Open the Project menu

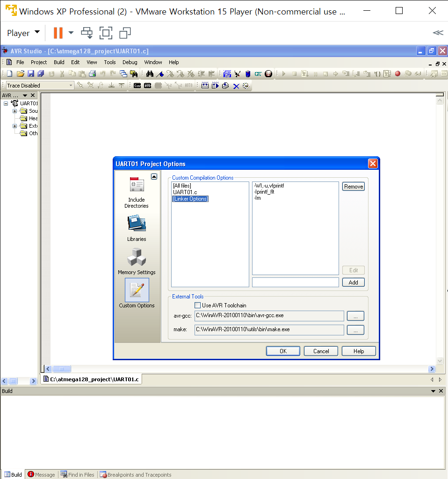(x=39, y=62)
